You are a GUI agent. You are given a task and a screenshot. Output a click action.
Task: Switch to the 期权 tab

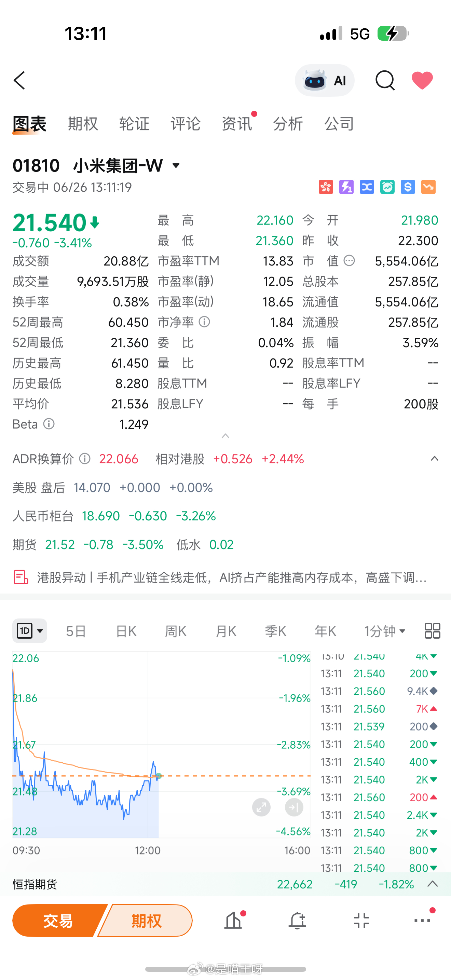tap(83, 124)
